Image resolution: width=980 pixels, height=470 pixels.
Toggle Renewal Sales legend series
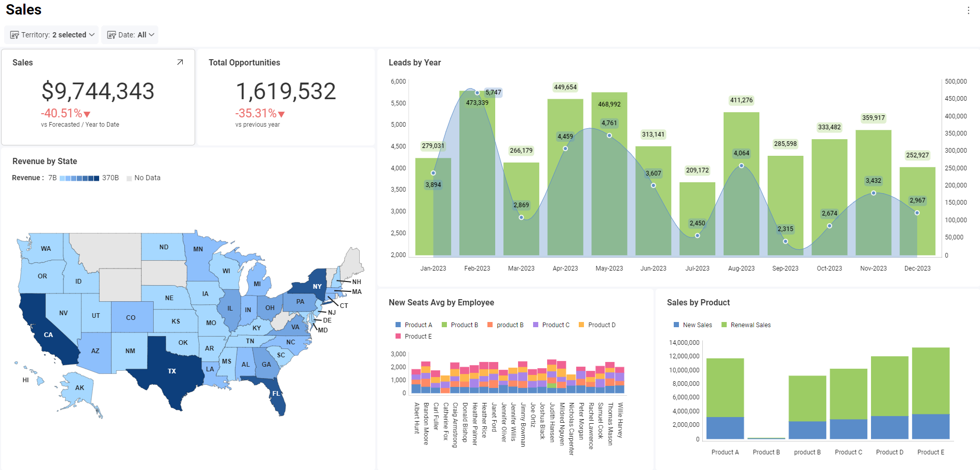[724, 325]
